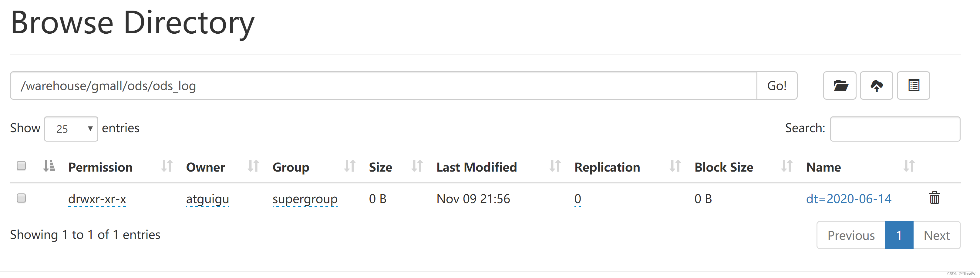The image size is (980, 278).
Task: Click the Next pagination button
Action: (x=937, y=236)
